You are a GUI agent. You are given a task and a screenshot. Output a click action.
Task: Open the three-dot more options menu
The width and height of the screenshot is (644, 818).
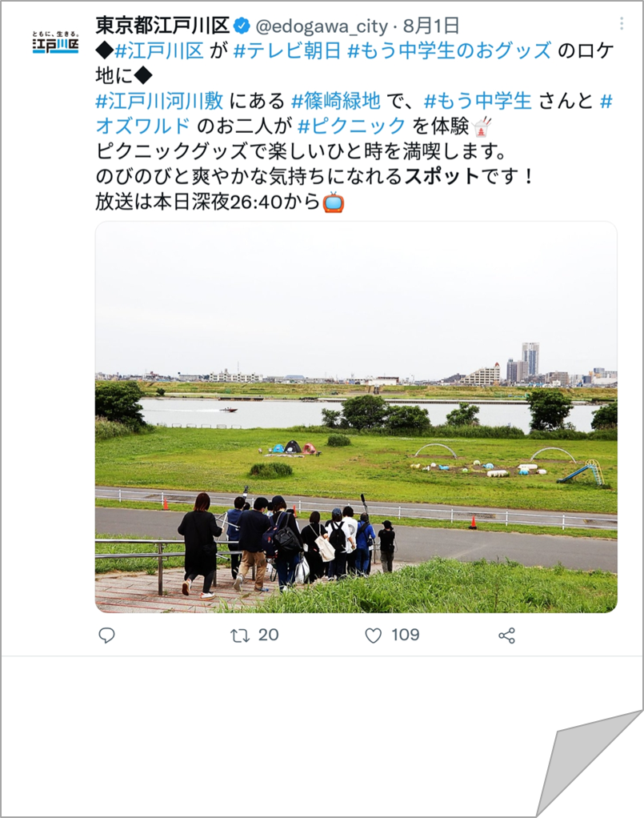click(622, 23)
